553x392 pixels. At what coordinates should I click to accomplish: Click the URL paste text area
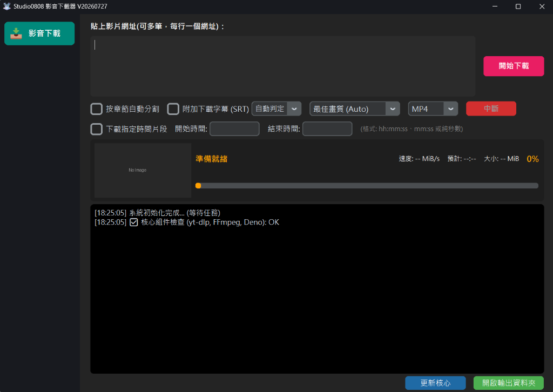[282, 66]
